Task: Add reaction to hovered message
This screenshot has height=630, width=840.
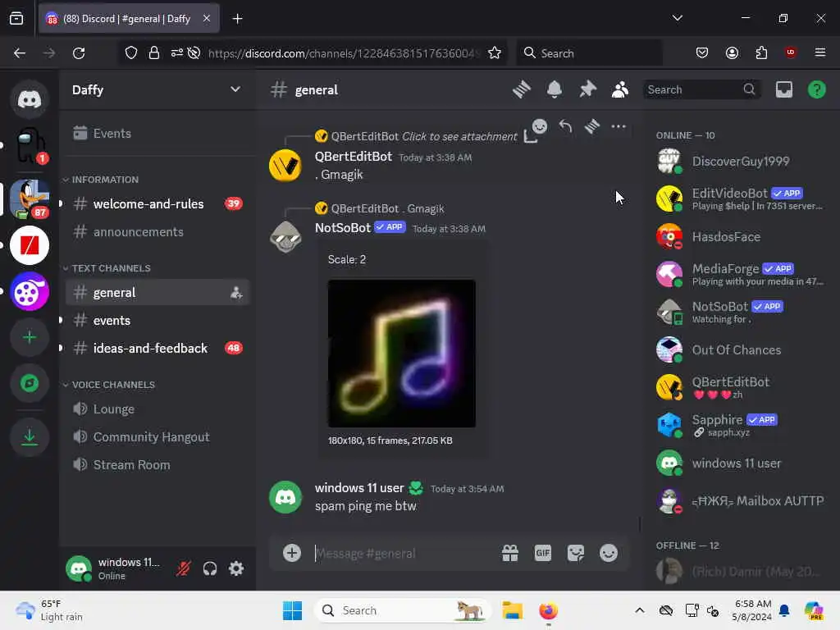Action: [x=540, y=126]
